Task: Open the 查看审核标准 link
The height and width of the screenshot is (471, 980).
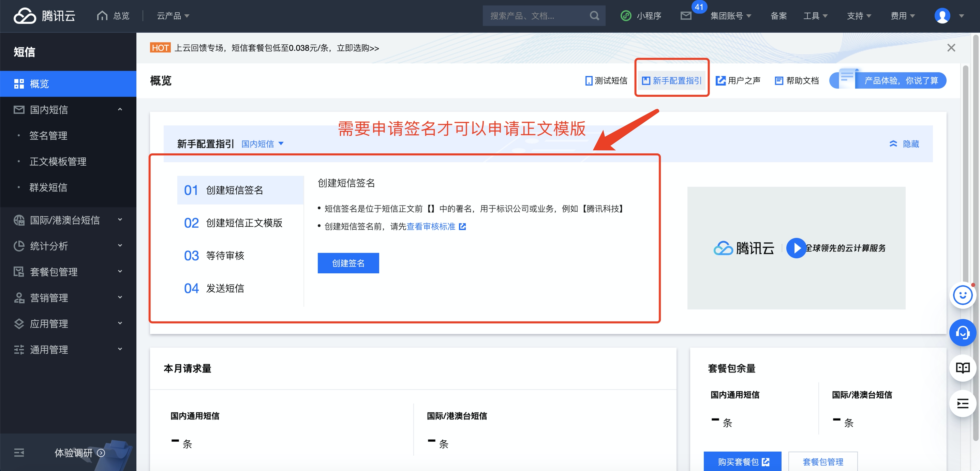Action: click(x=431, y=227)
